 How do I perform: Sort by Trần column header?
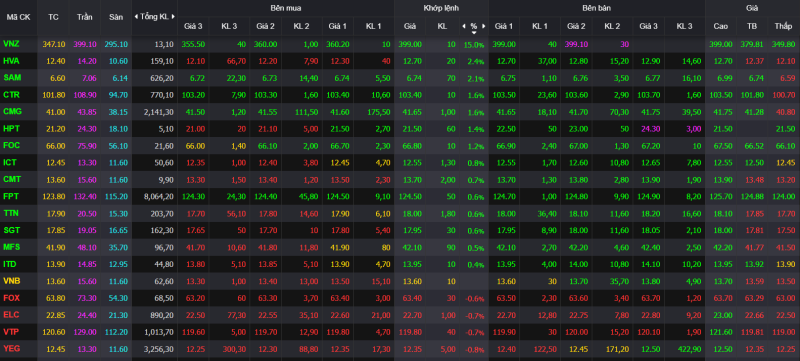[84, 17]
